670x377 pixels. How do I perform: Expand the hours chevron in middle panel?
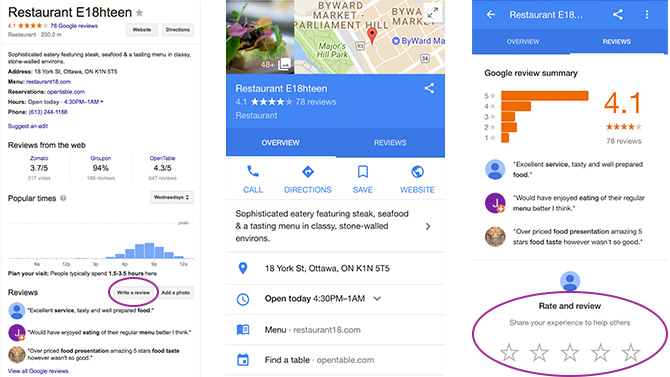click(x=377, y=299)
